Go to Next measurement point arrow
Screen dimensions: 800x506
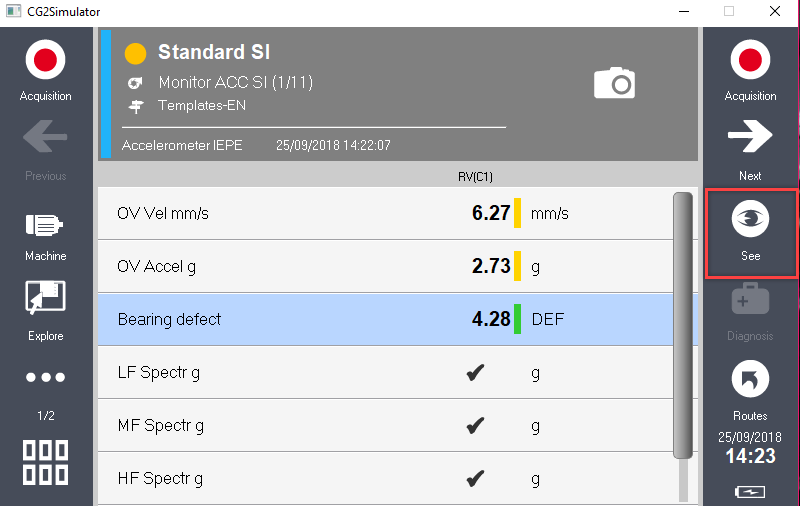pyautogui.click(x=750, y=136)
